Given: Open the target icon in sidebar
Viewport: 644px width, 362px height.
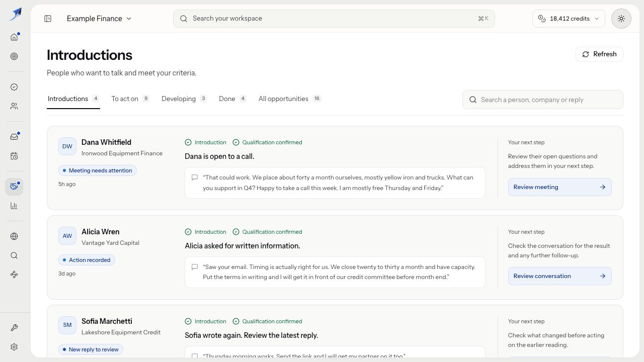Looking at the screenshot, I should [x=14, y=56].
